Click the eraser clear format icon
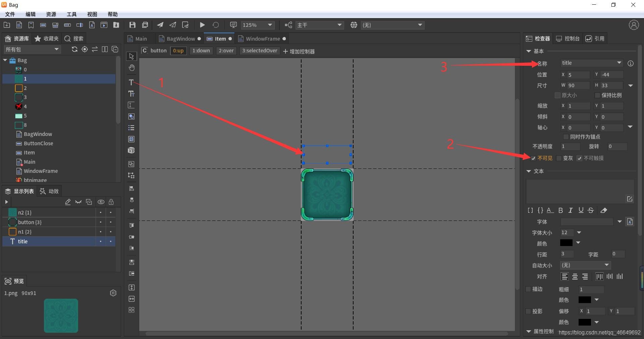The height and width of the screenshot is (339, 644). point(604,210)
